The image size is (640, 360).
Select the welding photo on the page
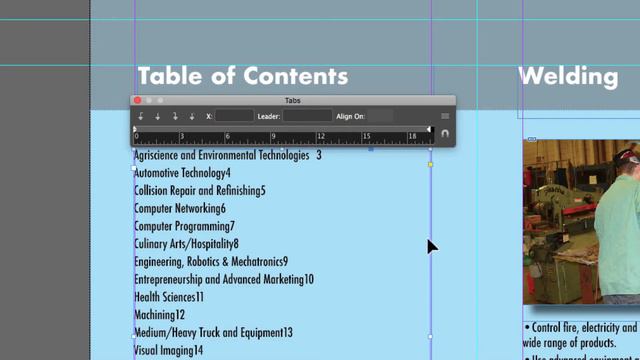click(x=581, y=222)
